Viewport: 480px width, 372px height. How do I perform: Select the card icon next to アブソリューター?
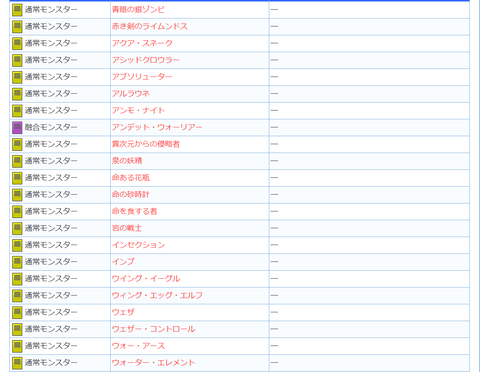tap(17, 77)
